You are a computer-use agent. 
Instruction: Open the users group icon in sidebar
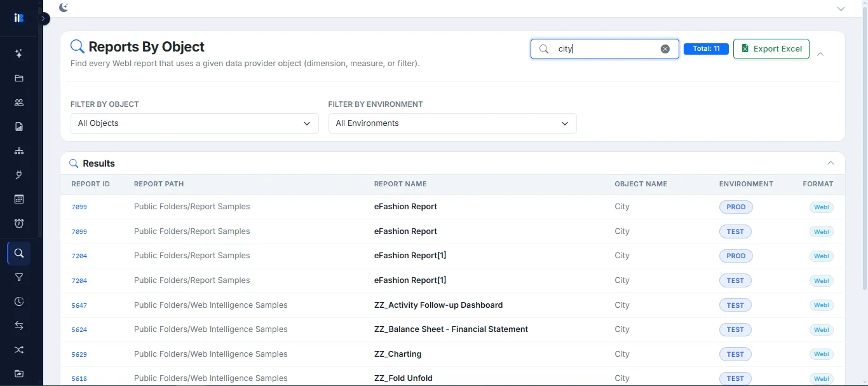coord(19,102)
